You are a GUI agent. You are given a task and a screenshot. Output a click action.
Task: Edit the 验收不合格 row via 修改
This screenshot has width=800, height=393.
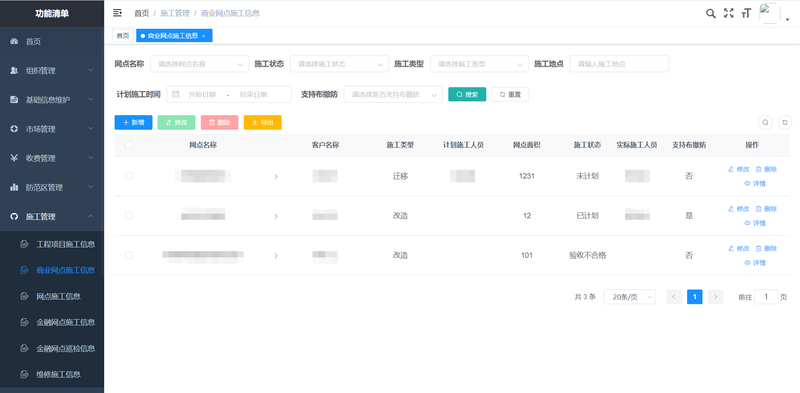coord(739,249)
